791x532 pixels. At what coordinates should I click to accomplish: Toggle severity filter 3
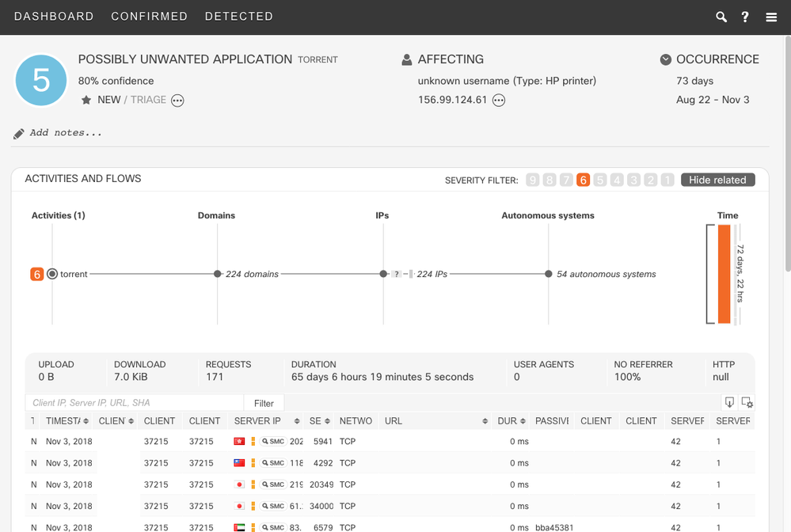pos(633,180)
